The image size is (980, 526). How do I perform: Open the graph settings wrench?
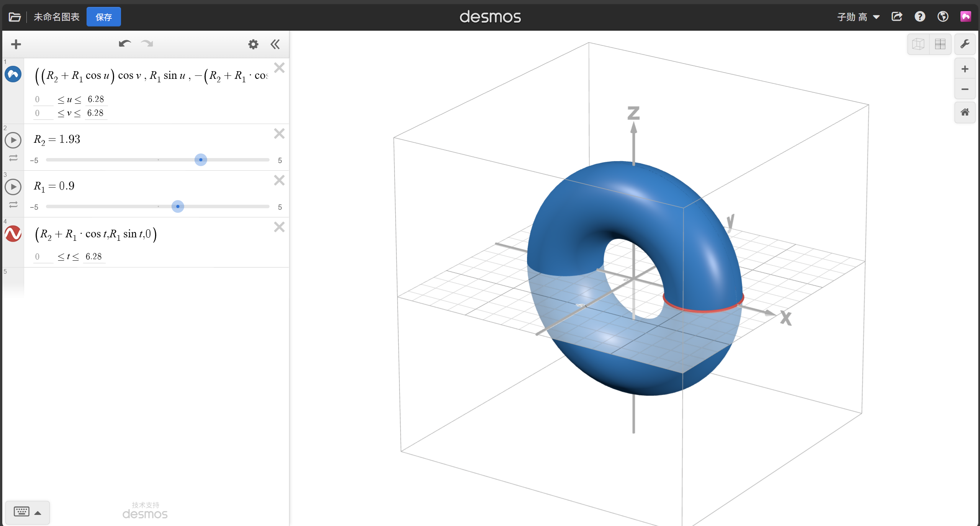pos(965,44)
